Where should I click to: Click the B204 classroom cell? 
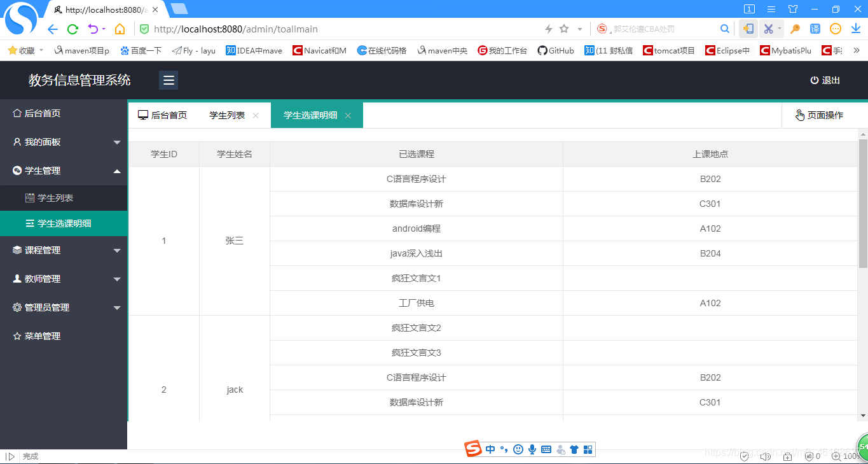pos(710,253)
